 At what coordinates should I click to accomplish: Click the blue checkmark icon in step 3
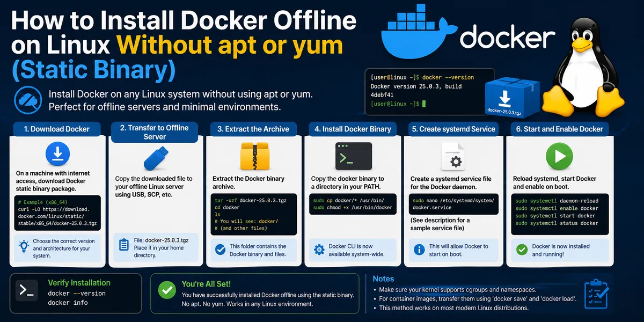[220, 250]
